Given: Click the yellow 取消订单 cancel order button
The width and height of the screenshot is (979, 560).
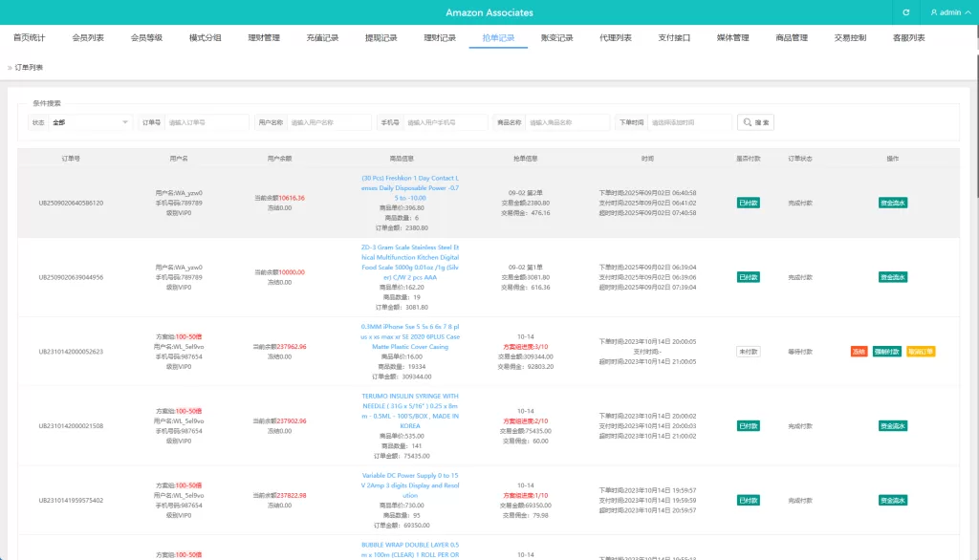Looking at the screenshot, I should (920, 352).
